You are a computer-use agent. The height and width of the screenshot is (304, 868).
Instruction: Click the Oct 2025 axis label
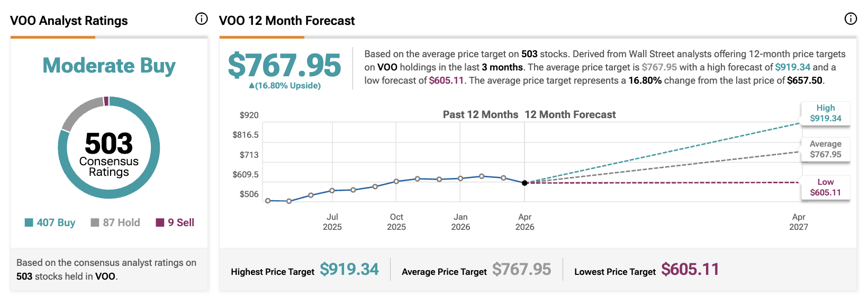tap(396, 222)
